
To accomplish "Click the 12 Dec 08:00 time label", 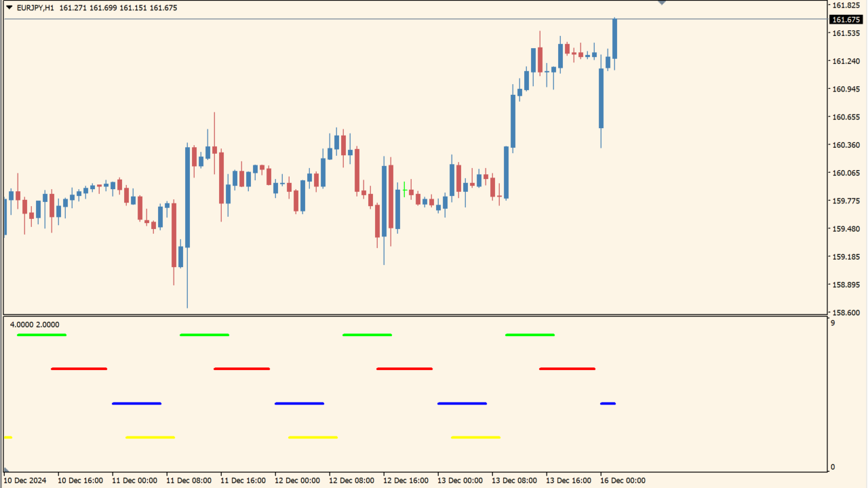I will point(353,481).
